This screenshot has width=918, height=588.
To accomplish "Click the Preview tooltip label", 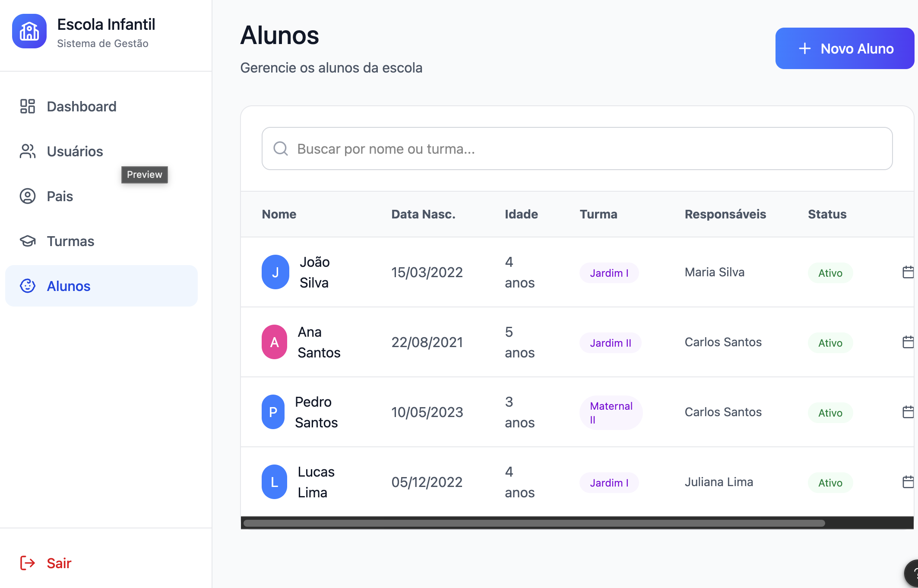I will tap(145, 174).
